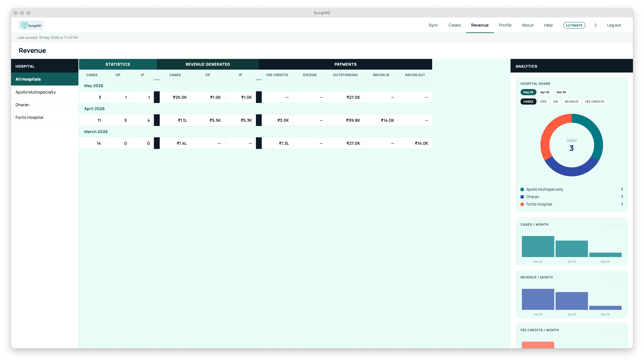Show previous Cases / Month chart page
Viewport: 644px width, 362px height.
point(611,225)
